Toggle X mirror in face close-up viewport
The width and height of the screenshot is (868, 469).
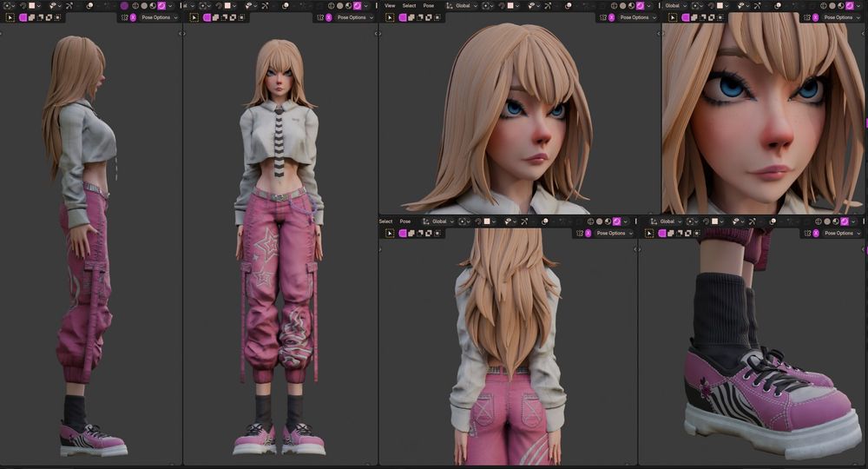pyautogui.click(x=815, y=17)
